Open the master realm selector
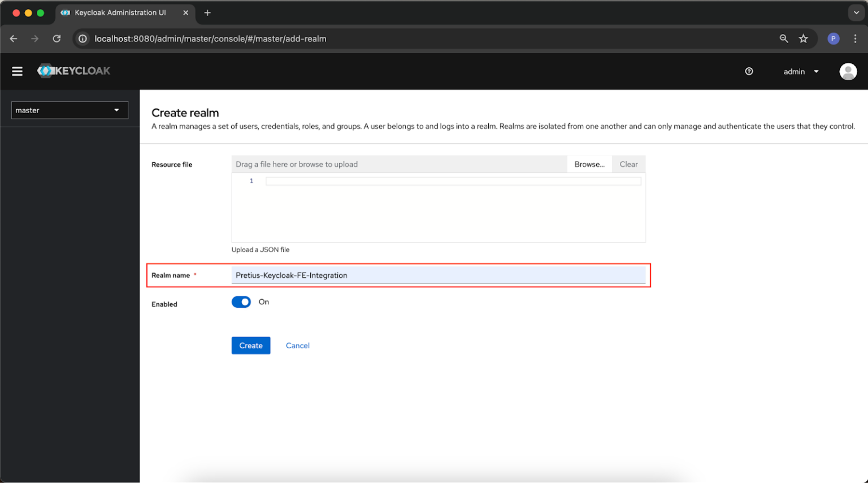Image resolution: width=868 pixels, height=483 pixels. (70, 110)
